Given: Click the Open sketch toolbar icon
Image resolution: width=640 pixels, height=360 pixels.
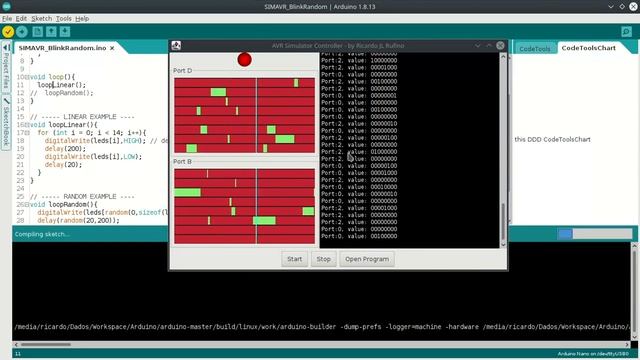Looking at the screenshot, I should [51, 32].
